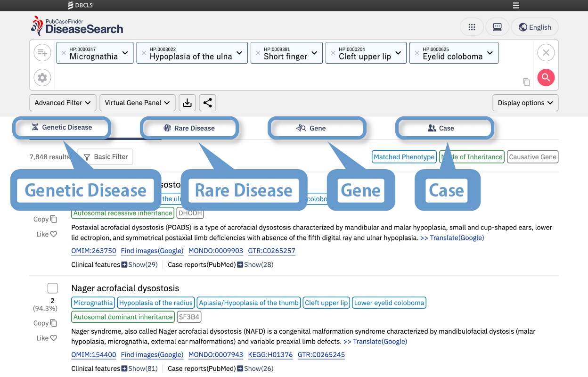This screenshot has height=377, width=588.
Task: Download results using the download icon
Action: tap(187, 103)
